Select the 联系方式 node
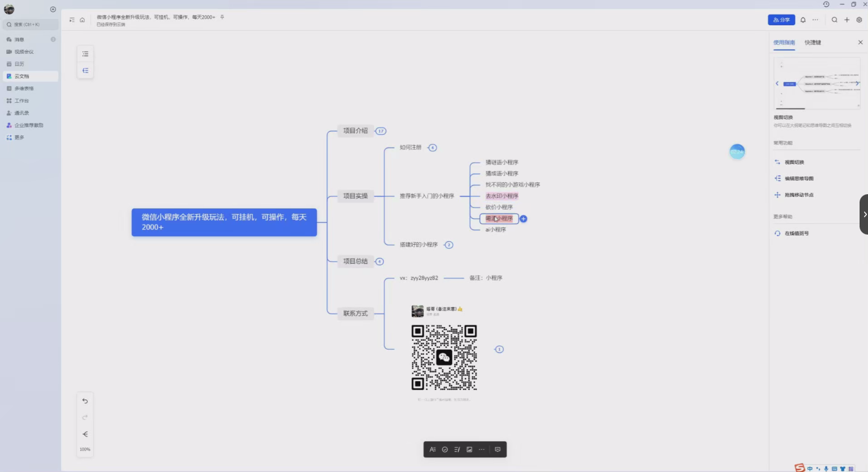Viewport: 868px width, 472px height. (356, 314)
